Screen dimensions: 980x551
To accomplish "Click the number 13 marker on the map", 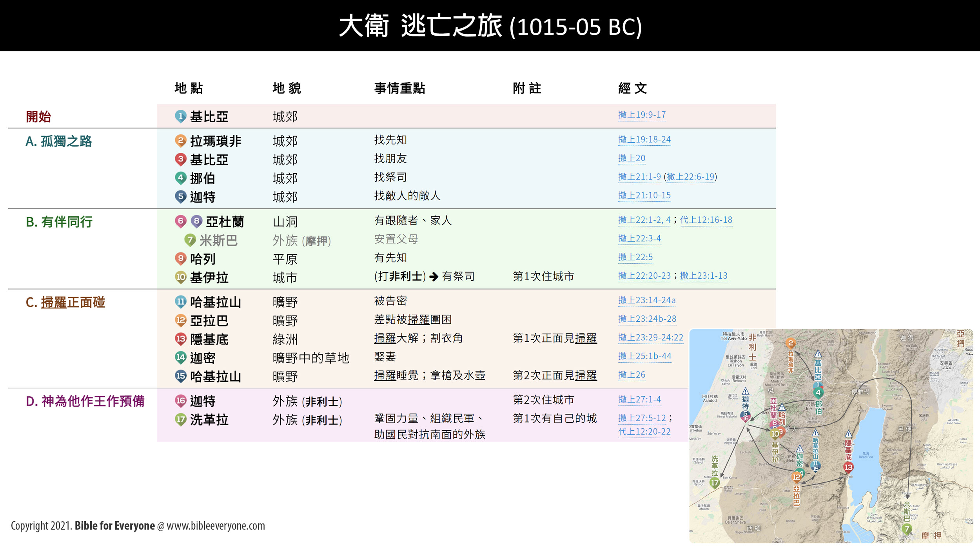I will 848,467.
